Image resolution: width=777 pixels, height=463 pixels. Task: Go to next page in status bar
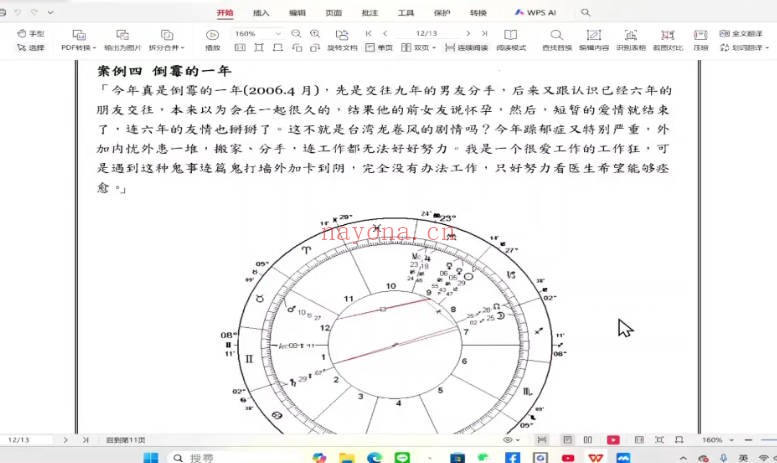65,440
